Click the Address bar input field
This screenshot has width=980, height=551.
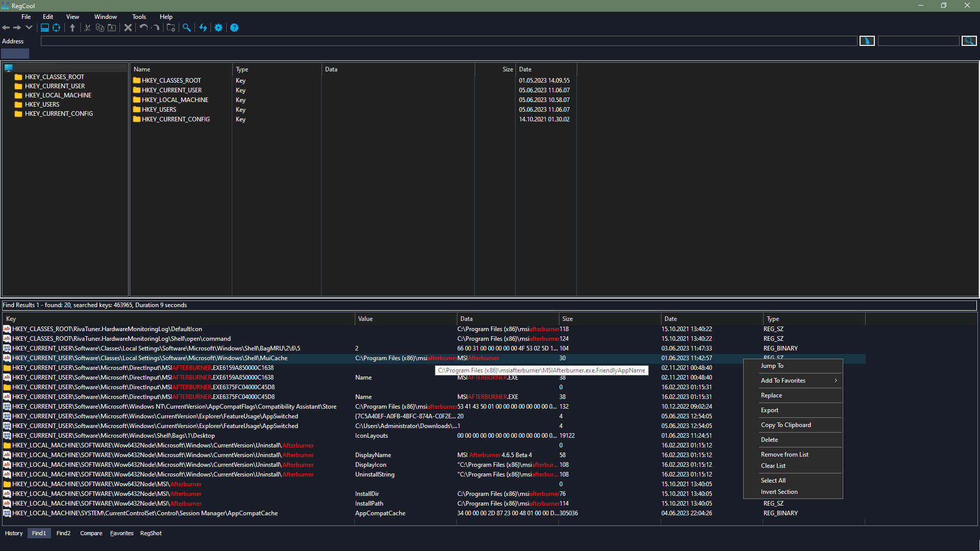[x=448, y=41]
